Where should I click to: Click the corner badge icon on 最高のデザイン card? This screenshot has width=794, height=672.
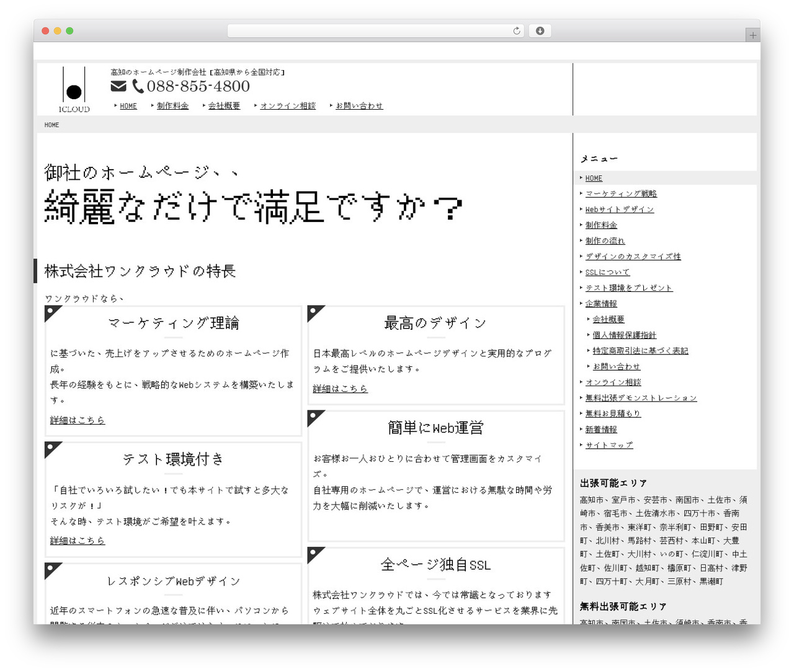314,312
